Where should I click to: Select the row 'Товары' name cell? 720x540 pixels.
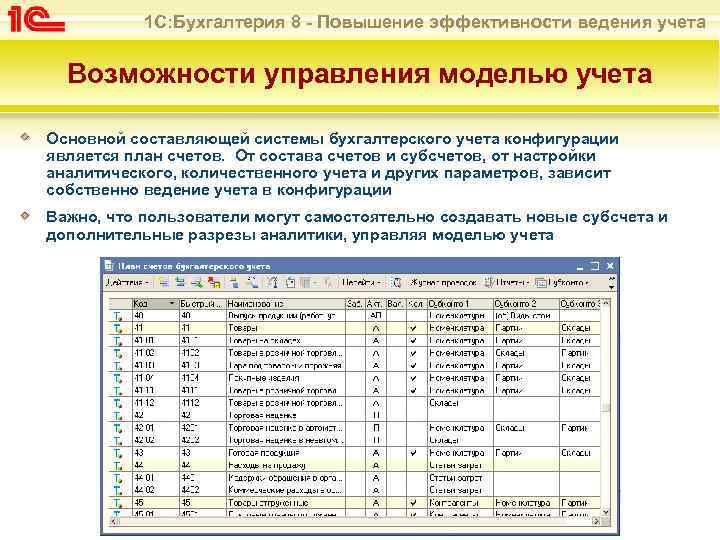285,328
